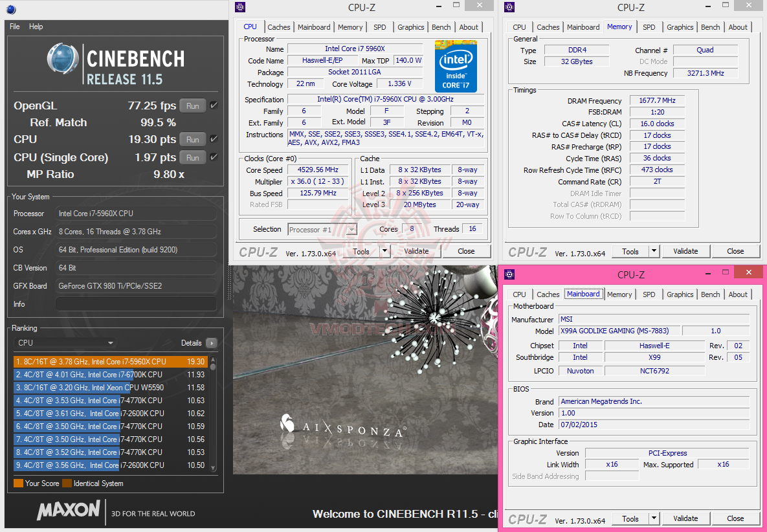Viewport: 767px width, 532px height.
Task: Click the Intel Core i7 logo badge
Action: pyautogui.click(x=456, y=66)
